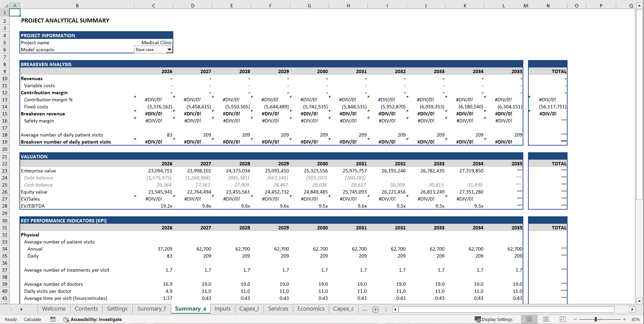The width and height of the screenshot is (644, 324).
Task: Open the Base case scenario dropdown
Action: 170,49
